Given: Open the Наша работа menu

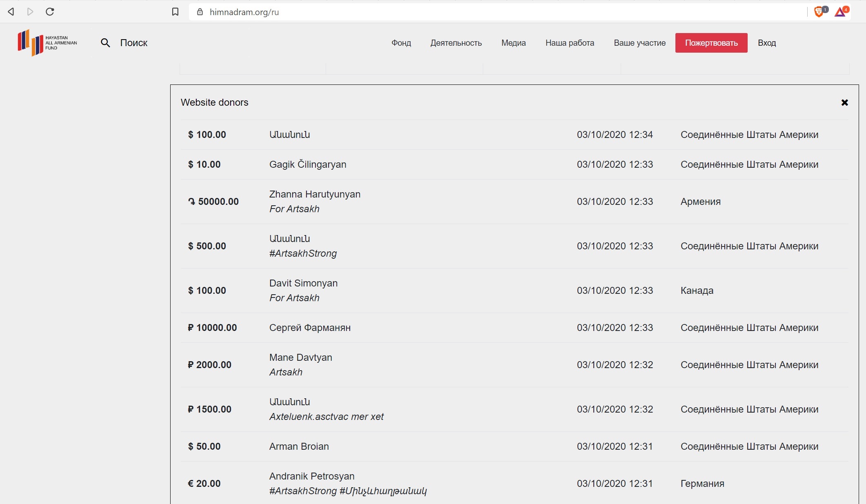Looking at the screenshot, I should (x=570, y=43).
